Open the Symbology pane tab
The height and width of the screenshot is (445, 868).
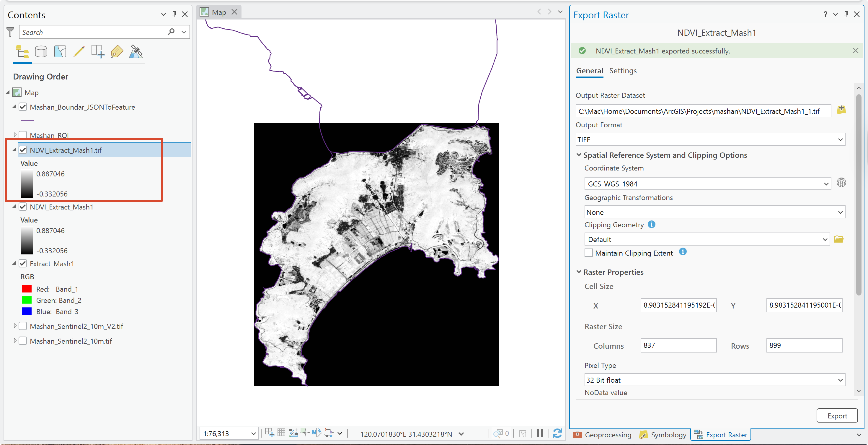pyautogui.click(x=663, y=435)
